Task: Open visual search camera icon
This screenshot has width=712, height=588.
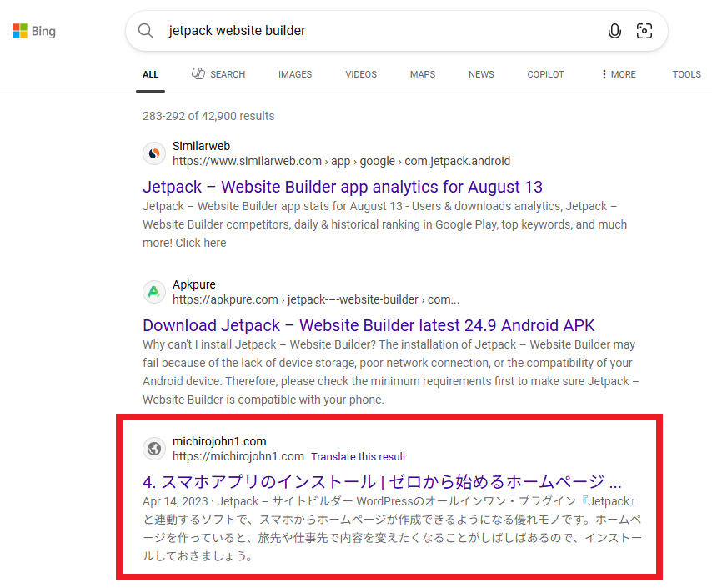Action: coord(644,31)
